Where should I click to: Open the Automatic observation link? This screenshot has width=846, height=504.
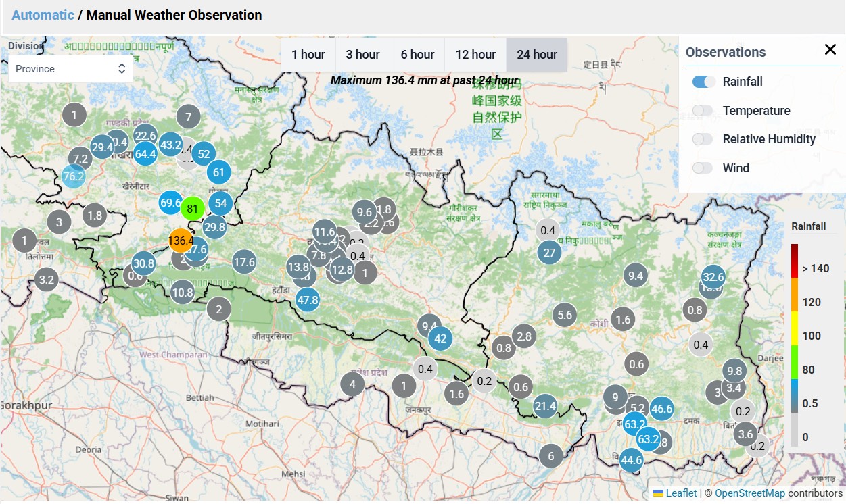pyautogui.click(x=43, y=14)
